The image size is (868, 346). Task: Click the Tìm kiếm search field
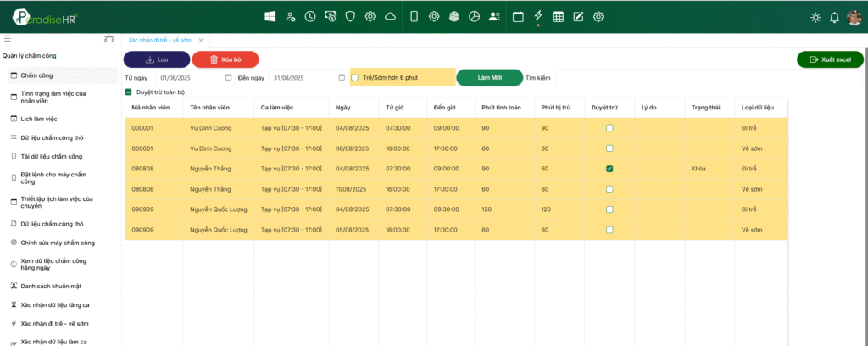[709, 78]
